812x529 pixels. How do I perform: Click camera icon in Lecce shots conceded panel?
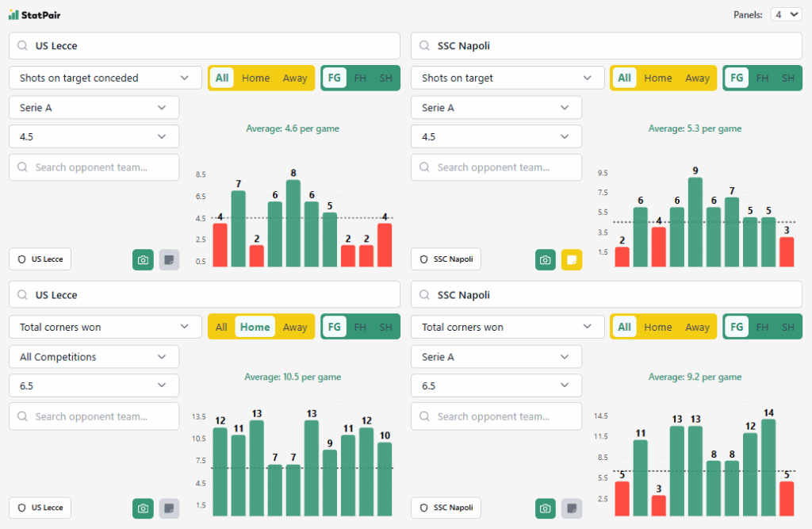pyautogui.click(x=143, y=259)
